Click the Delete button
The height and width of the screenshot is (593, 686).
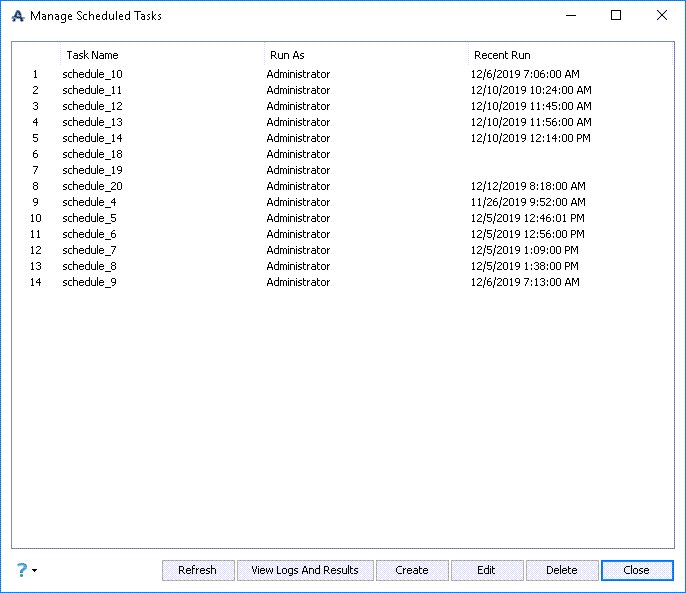[x=562, y=570]
